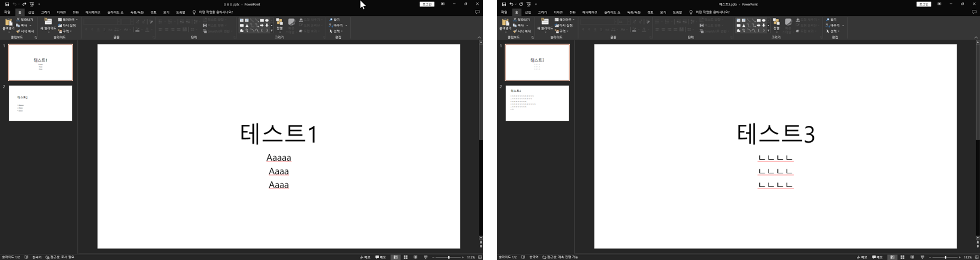The height and width of the screenshot is (260, 980).
Task: Select slide 2 thumbnail 테스트4 in right window
Action: (x=537, y=103)
